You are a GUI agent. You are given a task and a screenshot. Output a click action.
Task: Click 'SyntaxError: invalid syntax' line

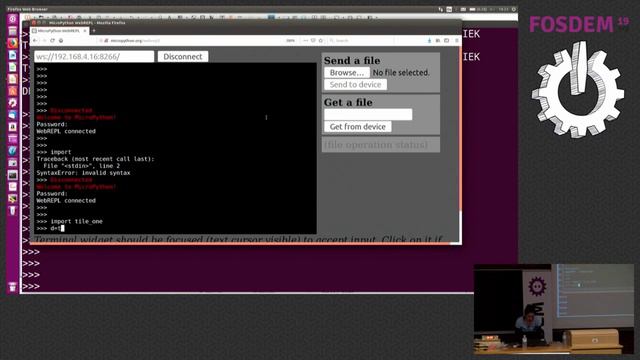[x=83, y=173]
